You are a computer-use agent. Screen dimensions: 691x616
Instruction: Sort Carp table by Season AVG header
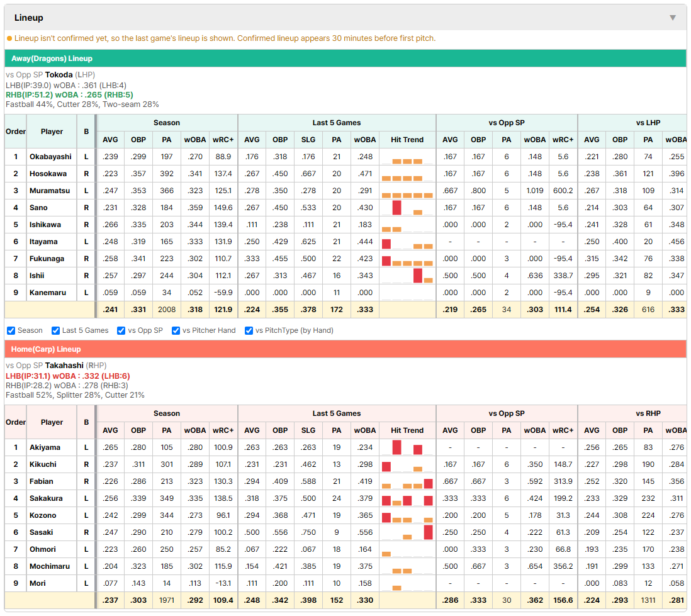[110, 430]
